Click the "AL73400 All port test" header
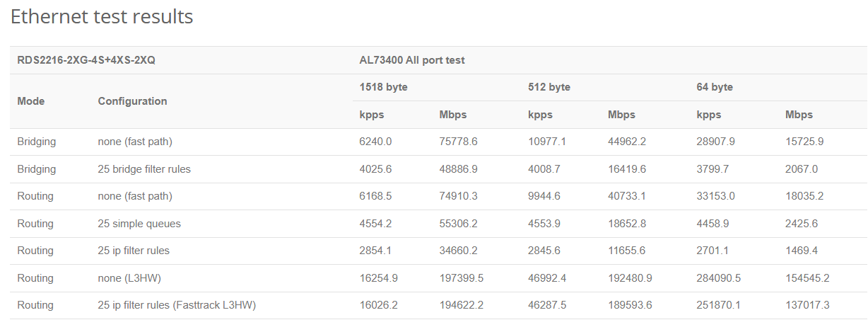This screenshot has width=868, height=332. (412, 60)
